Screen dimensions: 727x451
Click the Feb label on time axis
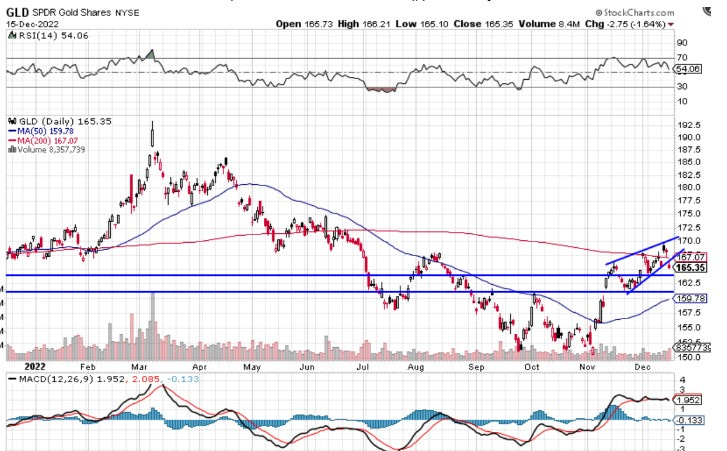(x=88, y=367)
